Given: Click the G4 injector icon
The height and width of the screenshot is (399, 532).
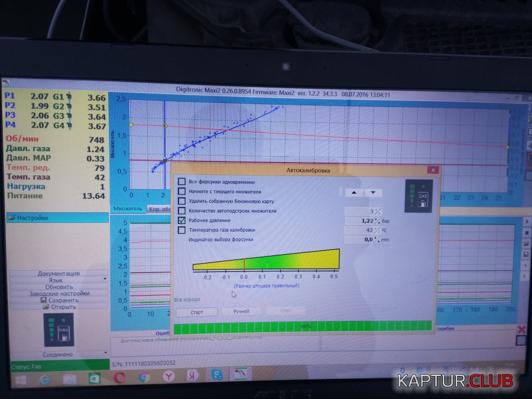Looking at the screenshot, I should [69, 125].
